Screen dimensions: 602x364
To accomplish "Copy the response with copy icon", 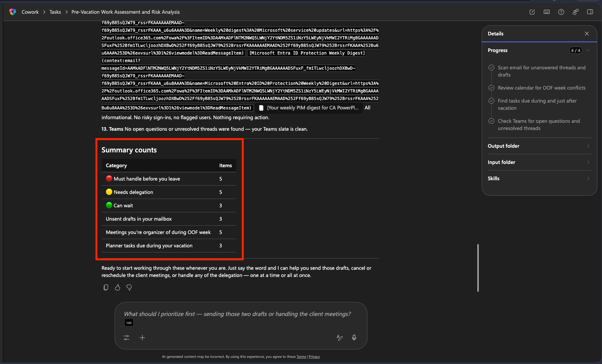I will (106, 287).
